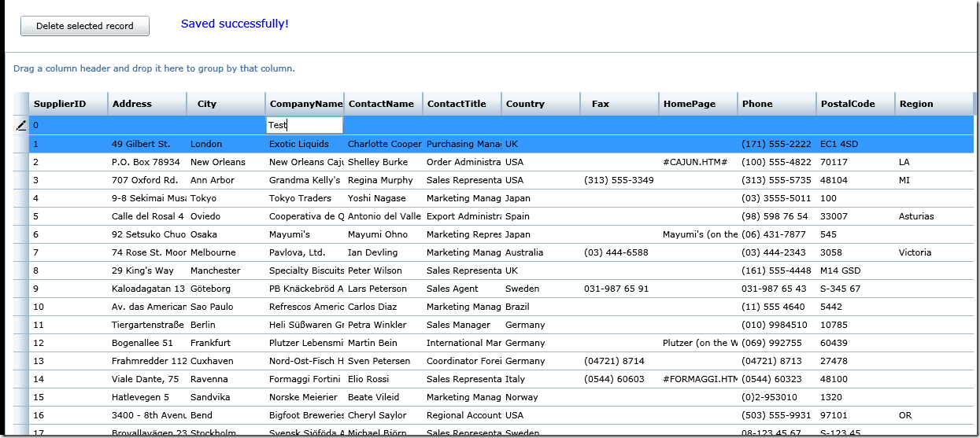Click the #FORMAGGI.HTM home page cell
Image resolution: width=980 pixels, height=438 pixels.
click(698, 379)
